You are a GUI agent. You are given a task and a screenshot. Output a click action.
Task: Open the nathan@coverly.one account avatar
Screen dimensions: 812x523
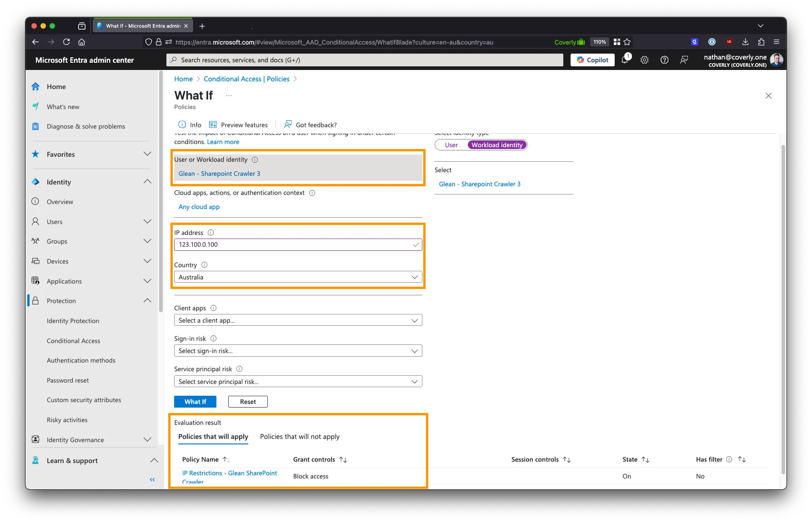(x=776, y=60)
